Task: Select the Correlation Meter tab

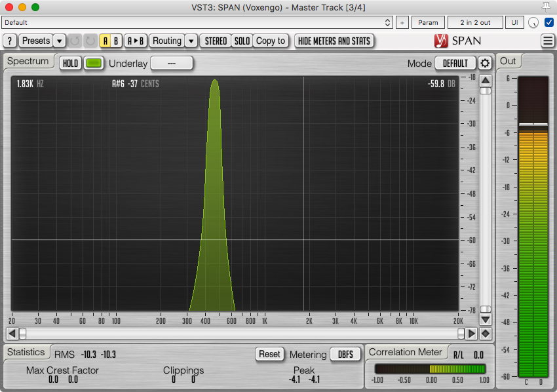Action: tap(406, 353)
